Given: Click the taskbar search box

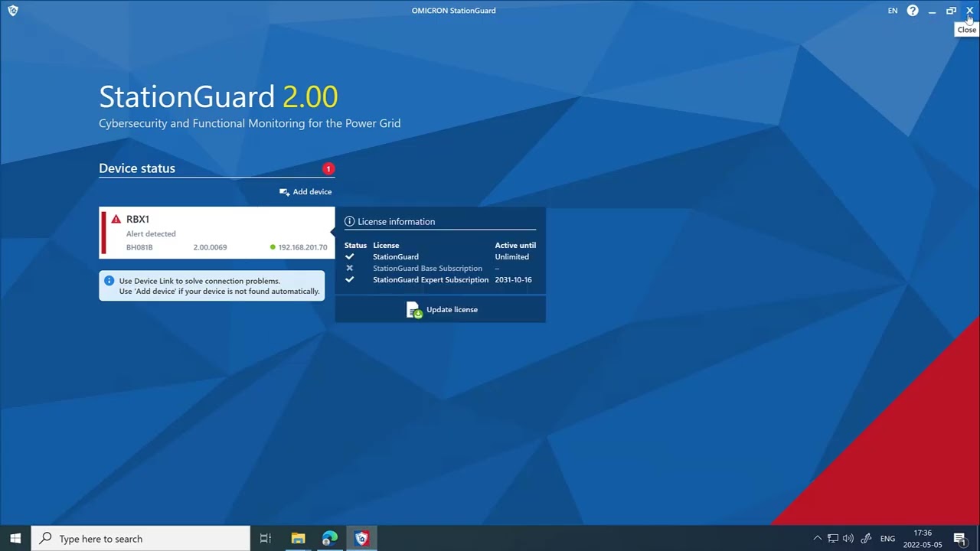Looking at the screenshot, I should pos(141,539).
